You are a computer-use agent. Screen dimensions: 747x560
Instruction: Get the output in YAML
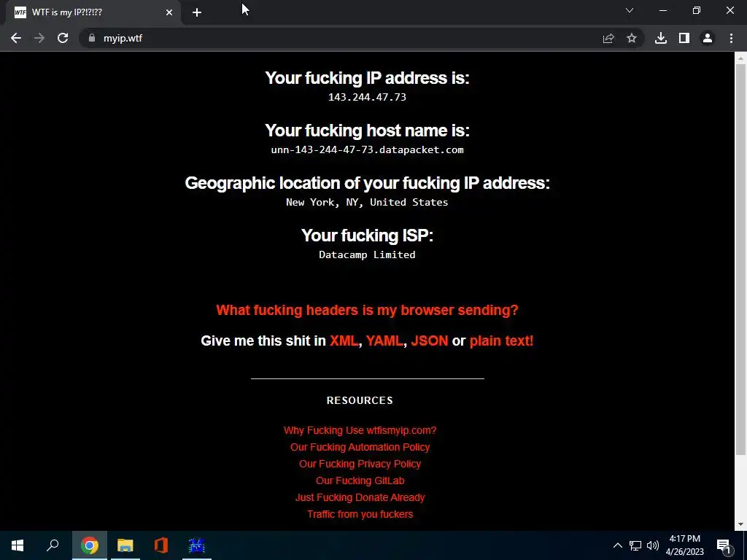(384, 341)
